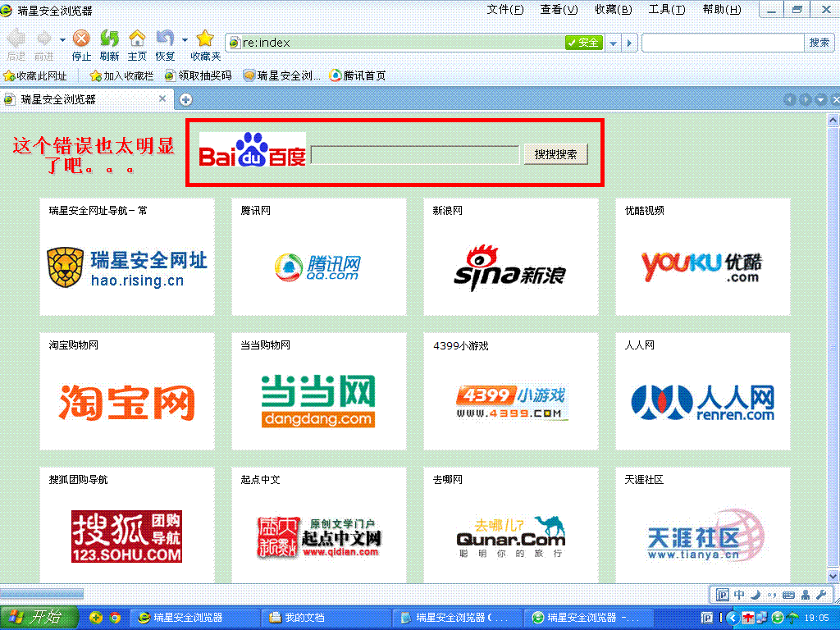Open IME settings wrench icon
The height and width of the screenshot is (630, 840).
(821, 595)
